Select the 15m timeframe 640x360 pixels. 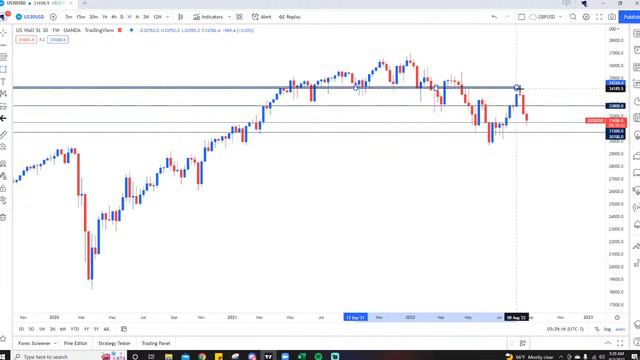(81, 17)
